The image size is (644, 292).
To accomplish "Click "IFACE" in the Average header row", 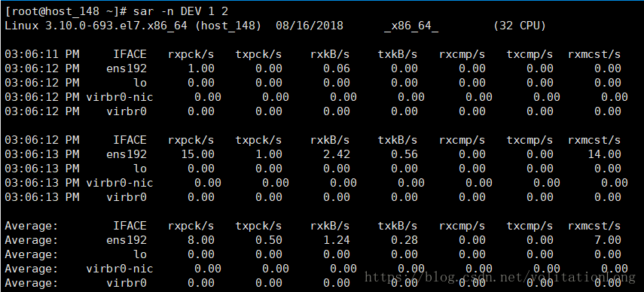I will (130, 226).
